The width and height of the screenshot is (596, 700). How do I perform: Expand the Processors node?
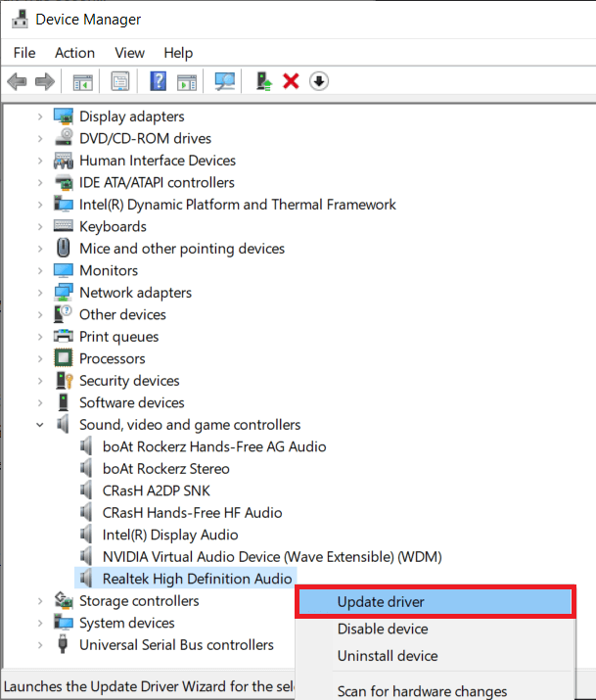coord(40,359)
